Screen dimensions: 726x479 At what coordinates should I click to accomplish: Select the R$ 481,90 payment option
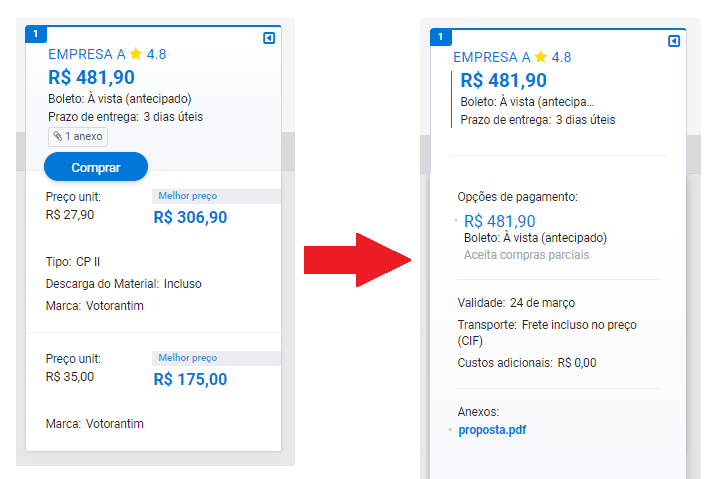click(x=500, y=221)
